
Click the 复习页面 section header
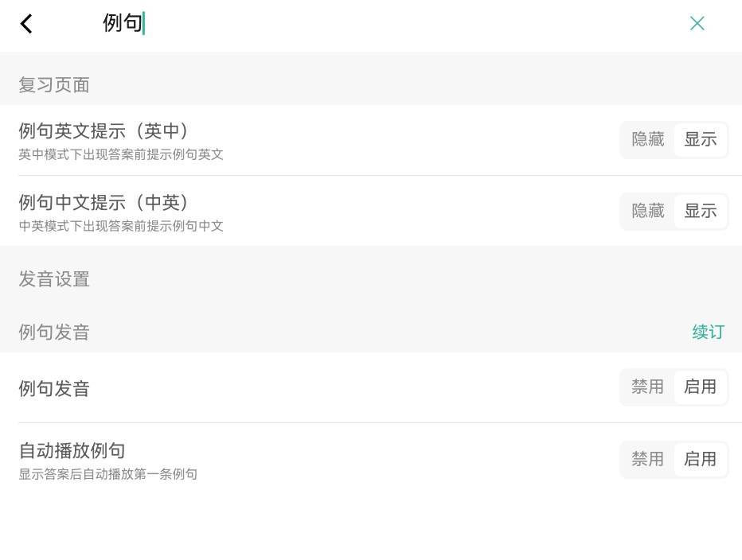point(54,85)
